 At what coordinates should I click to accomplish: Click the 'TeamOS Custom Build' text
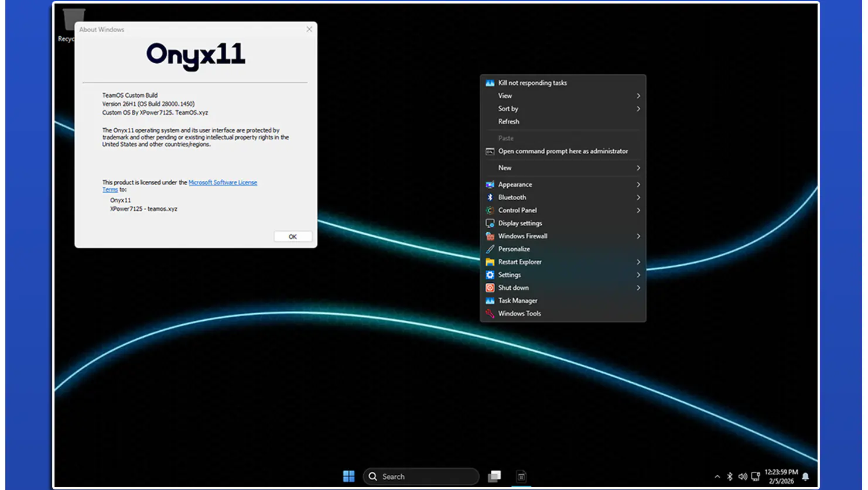[130, 95]
